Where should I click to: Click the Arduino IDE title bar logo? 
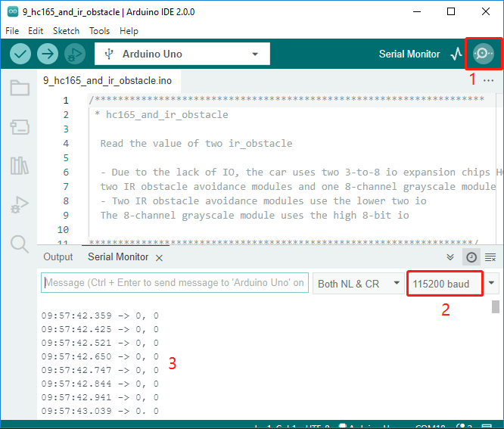click(13, 12)
